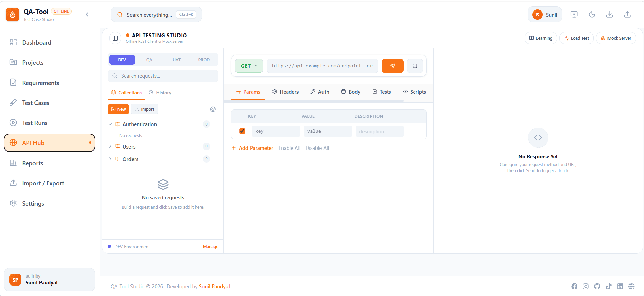This screenshot has height=296, width=644.
Task: Open Test Cases in the sidebar
Action: (49, 103)
